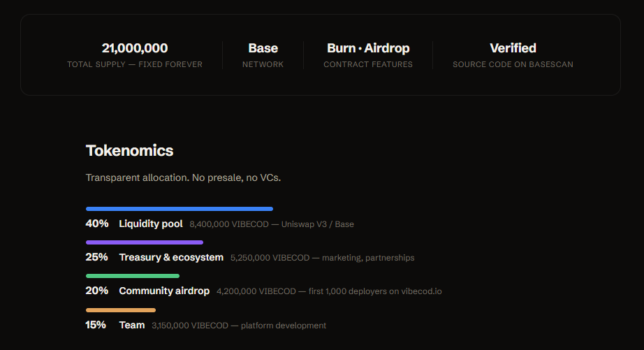Click the 'Base' network value
The height and width of the screenshot is (350, 644).
click(x=263, y=48)
